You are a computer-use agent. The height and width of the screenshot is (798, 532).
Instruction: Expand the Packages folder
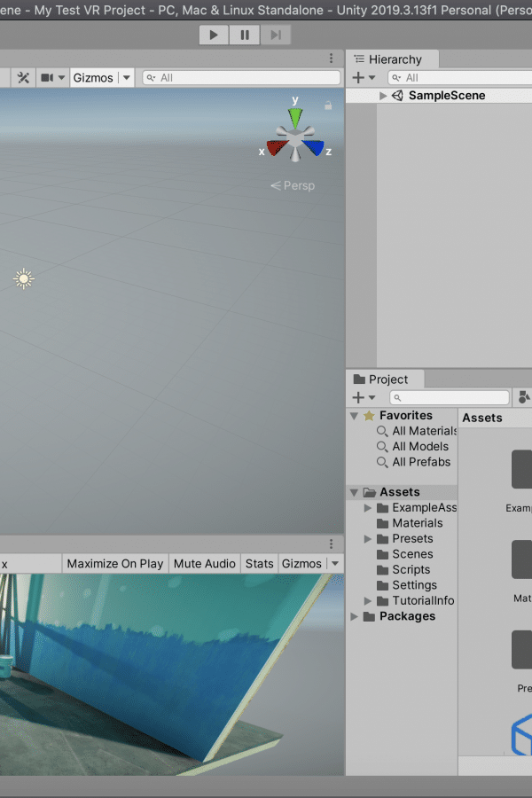[x=355, y=616]
